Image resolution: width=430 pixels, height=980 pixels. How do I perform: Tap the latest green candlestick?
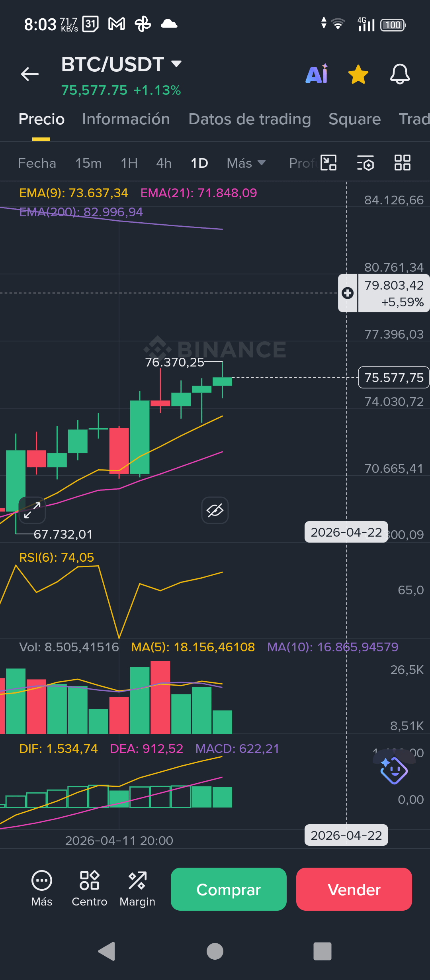222,381
